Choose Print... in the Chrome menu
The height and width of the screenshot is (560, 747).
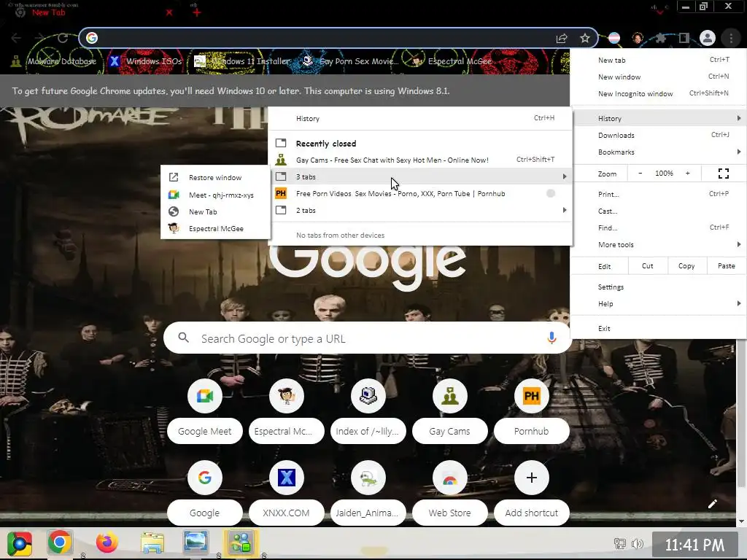658,194
